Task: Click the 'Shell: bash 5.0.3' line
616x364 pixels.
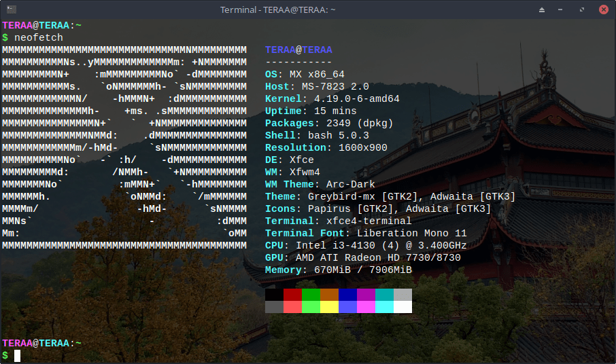Action: (x=317, y=135)
